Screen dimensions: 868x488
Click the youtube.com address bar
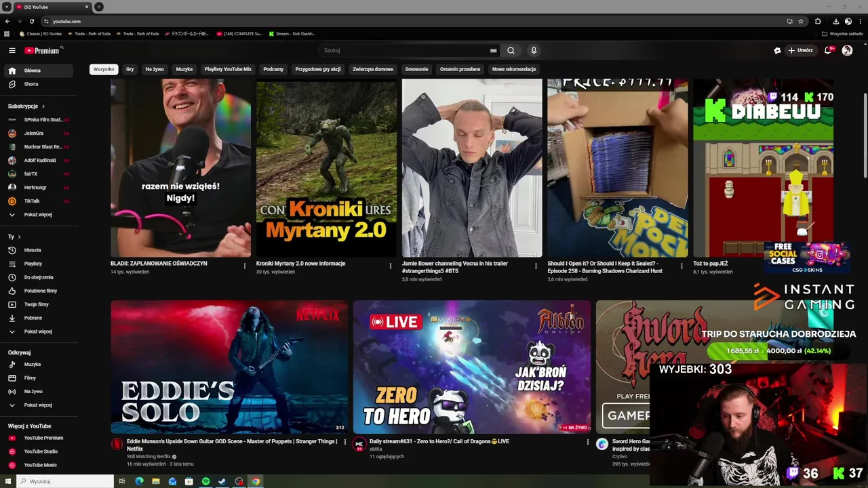[407, 21]
